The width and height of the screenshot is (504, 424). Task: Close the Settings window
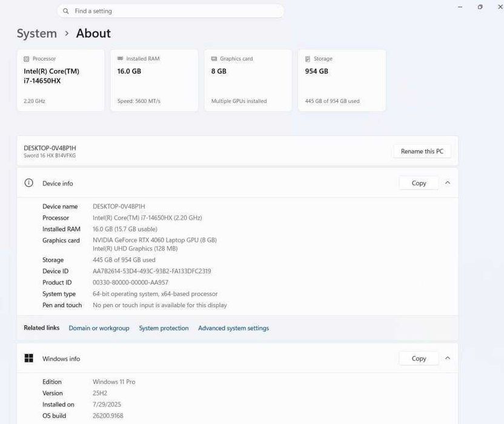pos(500,7)
